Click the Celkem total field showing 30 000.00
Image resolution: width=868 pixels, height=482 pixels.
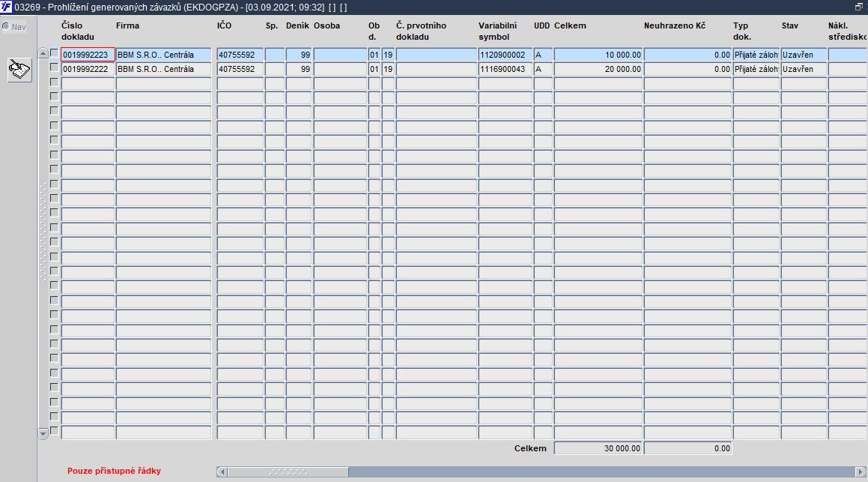(598, 448)
